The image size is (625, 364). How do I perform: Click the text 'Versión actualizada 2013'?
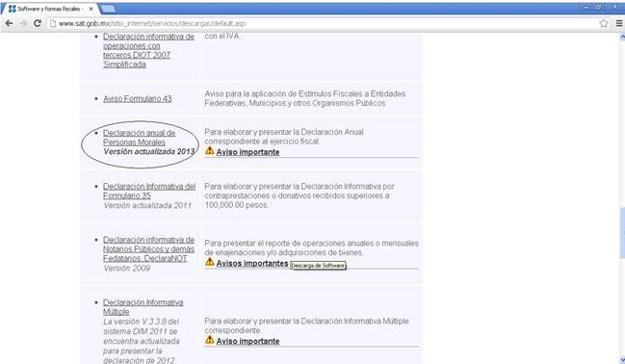pyautogui.click(x=148, y=151)
